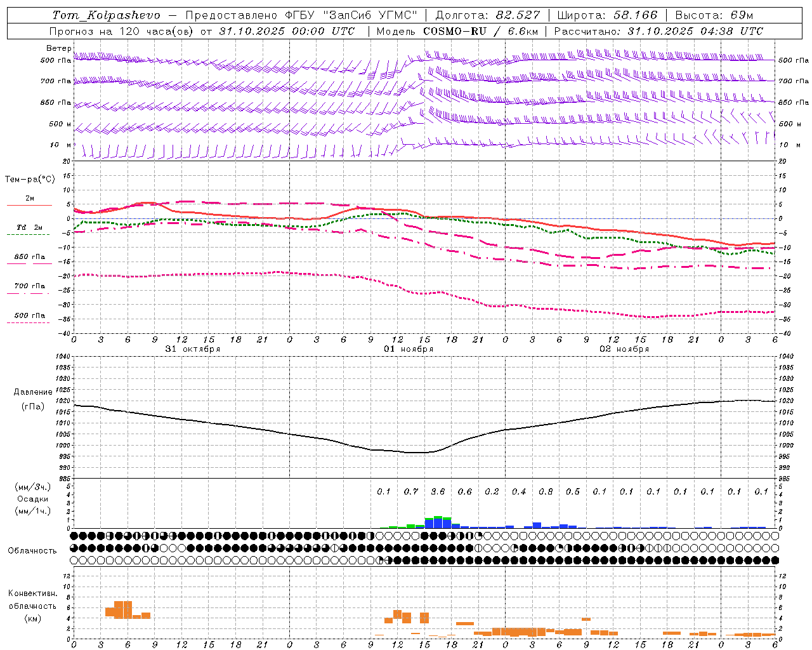
Task: Click the 'Тем-ра(°C)' temperature panel label
Action: [x=30, y=180]
